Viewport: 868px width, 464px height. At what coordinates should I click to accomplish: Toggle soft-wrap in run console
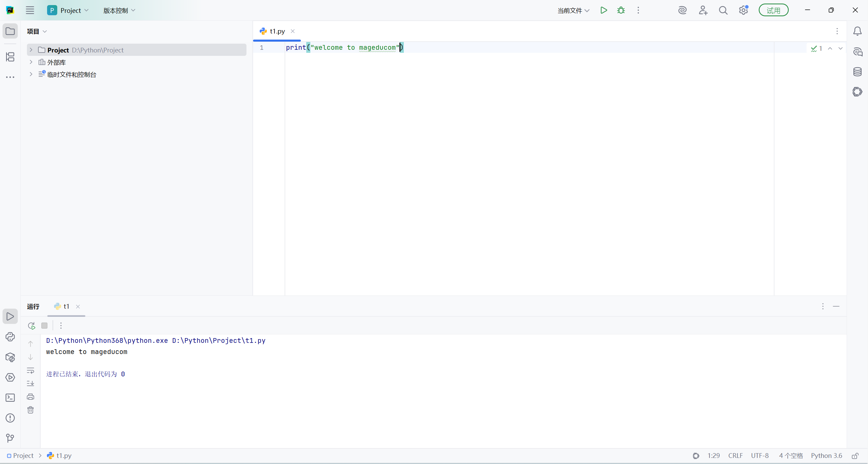point(30,371)
